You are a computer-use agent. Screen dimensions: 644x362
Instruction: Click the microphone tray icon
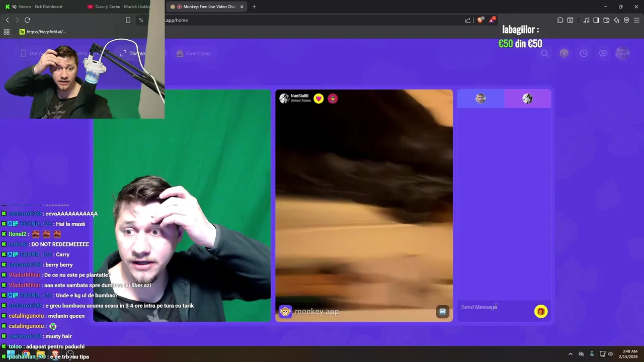point(592,354)
